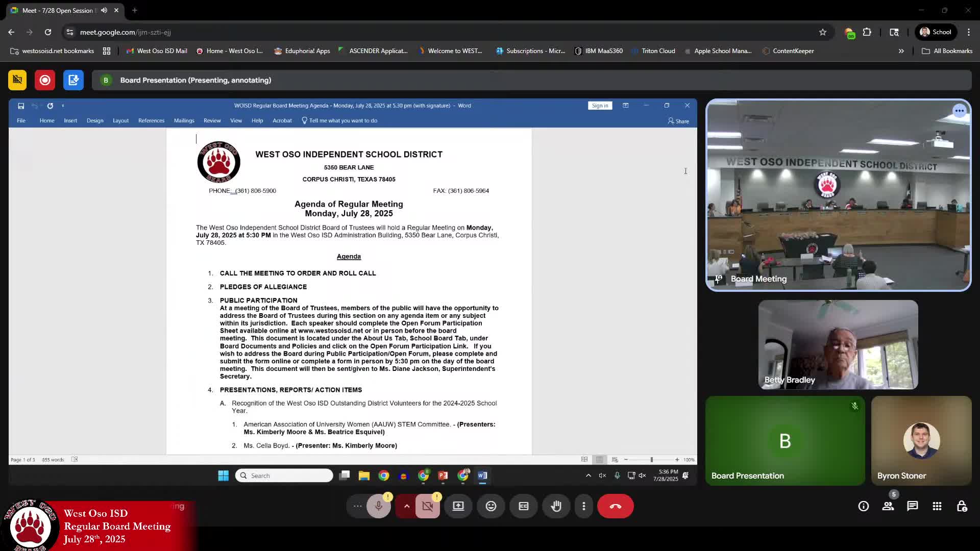Image resolution: width=980 pixels, height=551 pixels.
Task: Click the red Leave call button
Action: coord(616,506)
